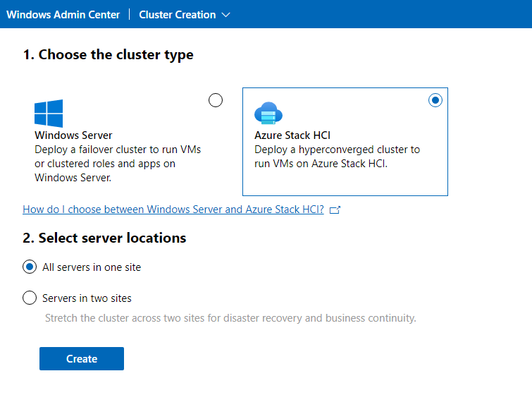Click the Azure Stack HCI card title
Screen dimensions: 532x407
click(292, 135)
